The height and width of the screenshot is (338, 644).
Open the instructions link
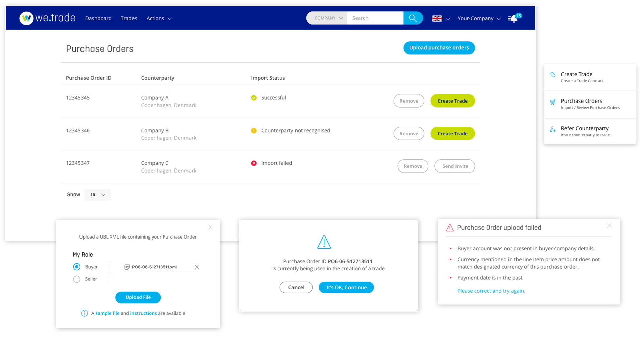[144, 313]
